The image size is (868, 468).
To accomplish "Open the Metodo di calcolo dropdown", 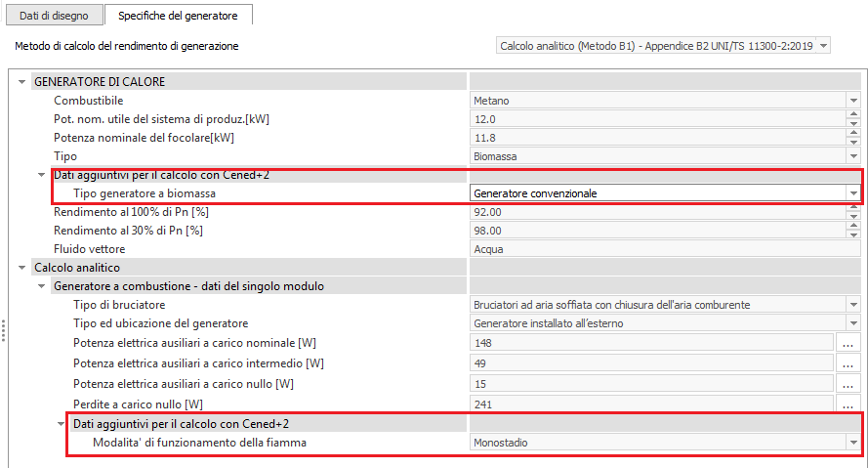I will click(823, 46).
